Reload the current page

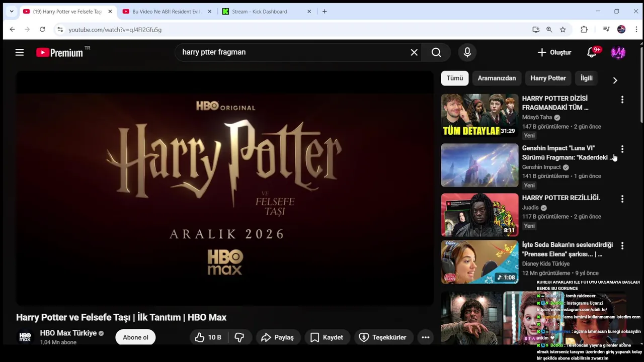42,30
